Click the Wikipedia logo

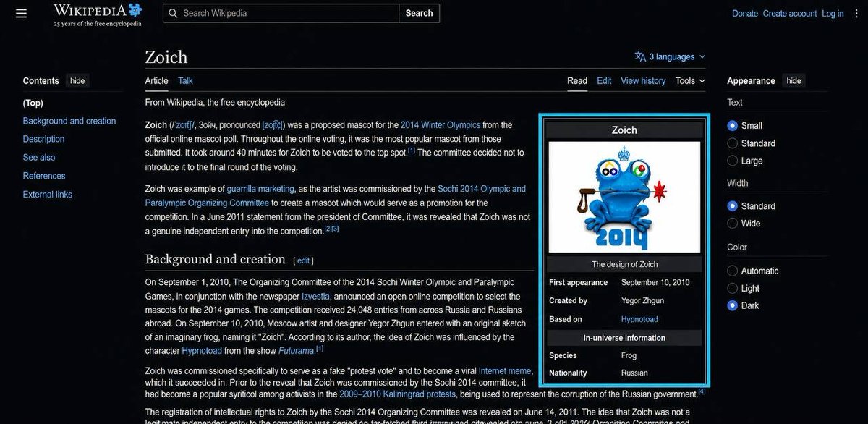tap(98, 14)
